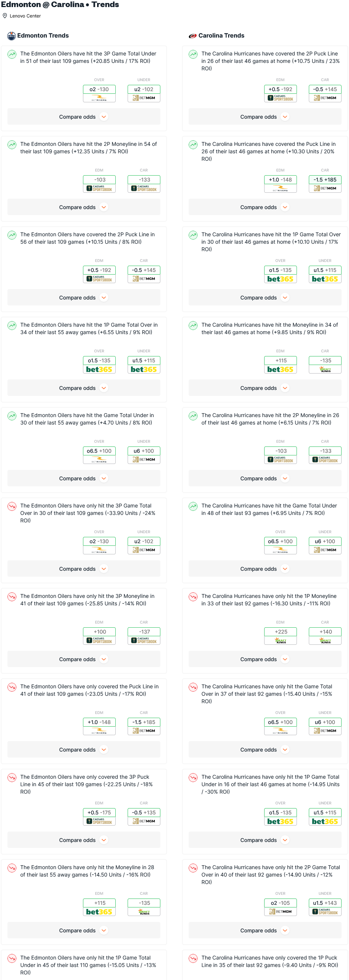Click the Edmonton Trends heading

point(43,36)
